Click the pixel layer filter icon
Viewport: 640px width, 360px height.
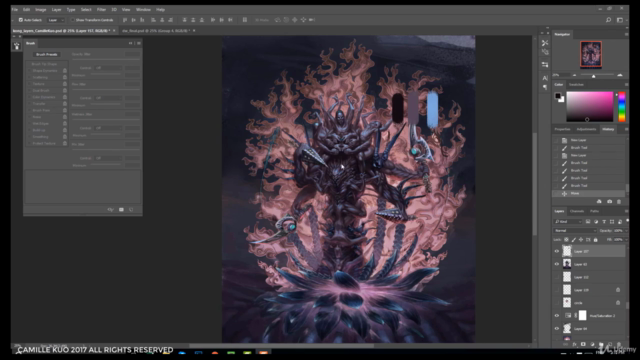pos(588,222)
